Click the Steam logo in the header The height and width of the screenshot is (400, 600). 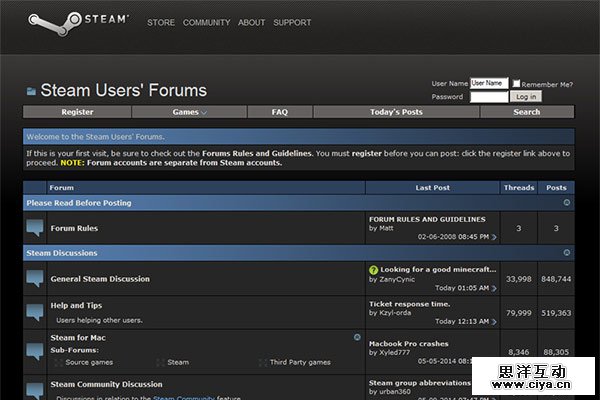[x=76, y=21]
